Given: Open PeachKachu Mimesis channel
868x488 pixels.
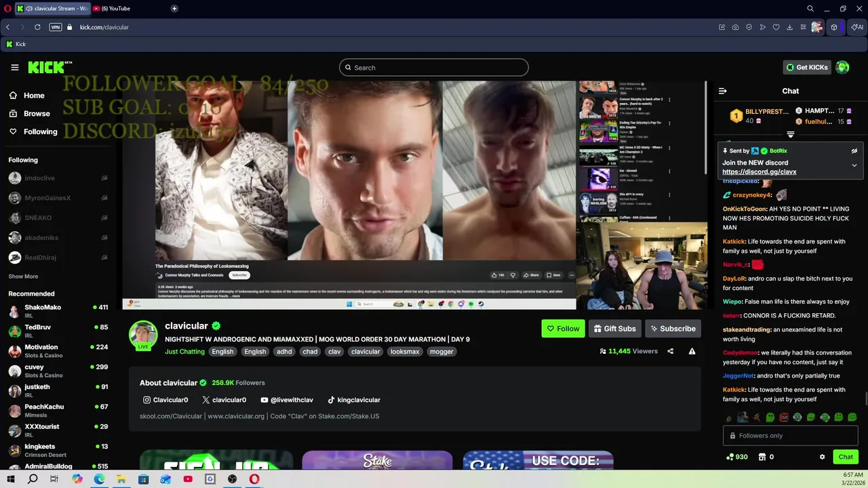Looking at the screenshot, I should point(58,410).
